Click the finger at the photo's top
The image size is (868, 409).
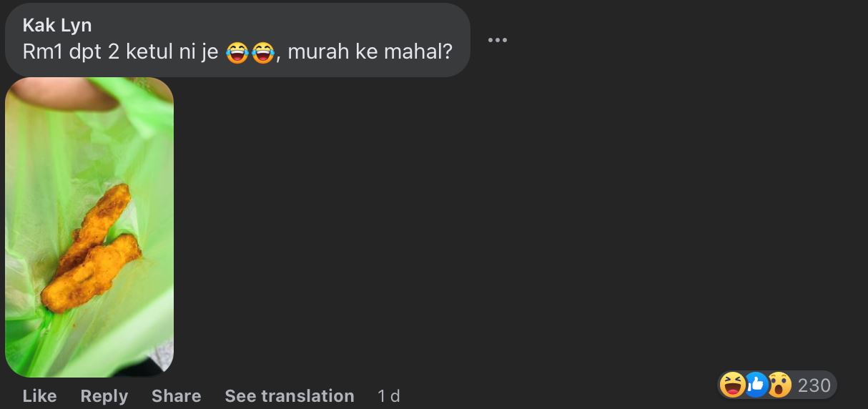pyautogui.click(x=64, y=93)
